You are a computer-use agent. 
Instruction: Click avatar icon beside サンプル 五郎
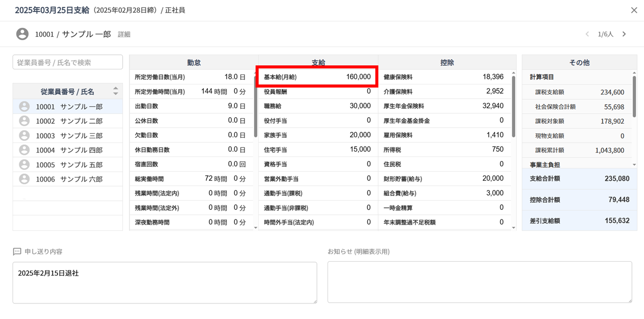tap(24, 165)
